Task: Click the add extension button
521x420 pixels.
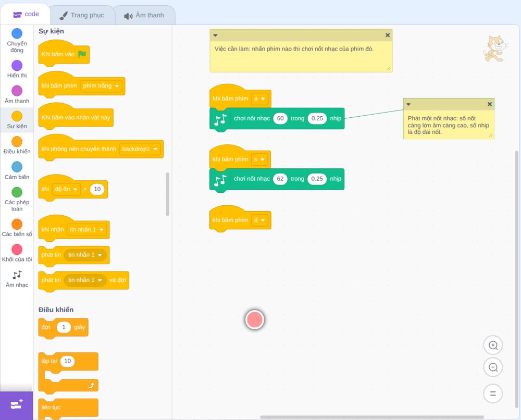Action: click(x=17, y=405)
